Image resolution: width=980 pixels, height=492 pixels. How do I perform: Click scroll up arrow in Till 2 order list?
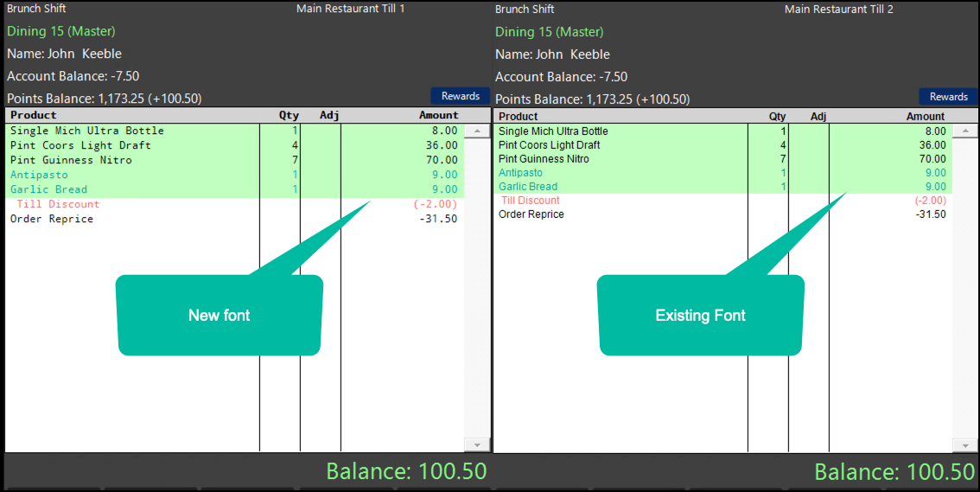pyautogui.click(x=965, y=131)
